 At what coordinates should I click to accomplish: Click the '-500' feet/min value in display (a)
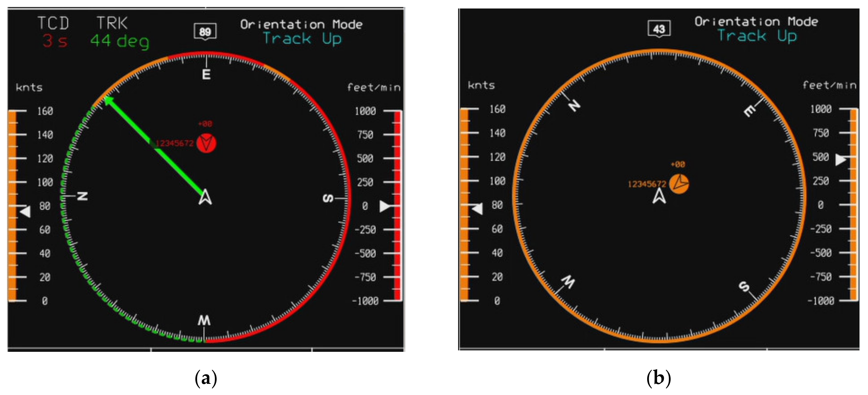(365, 253)
